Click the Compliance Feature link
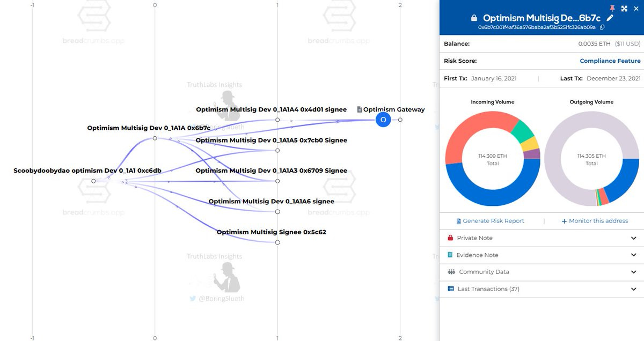Screen dimensions: 644x341 click(610, 61)
